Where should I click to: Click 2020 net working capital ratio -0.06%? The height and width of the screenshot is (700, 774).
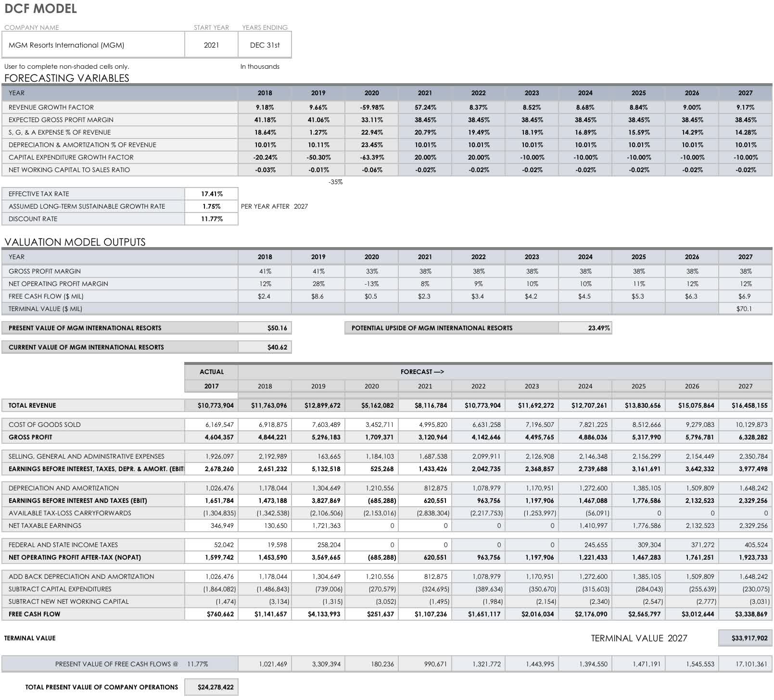coord(371,170)
